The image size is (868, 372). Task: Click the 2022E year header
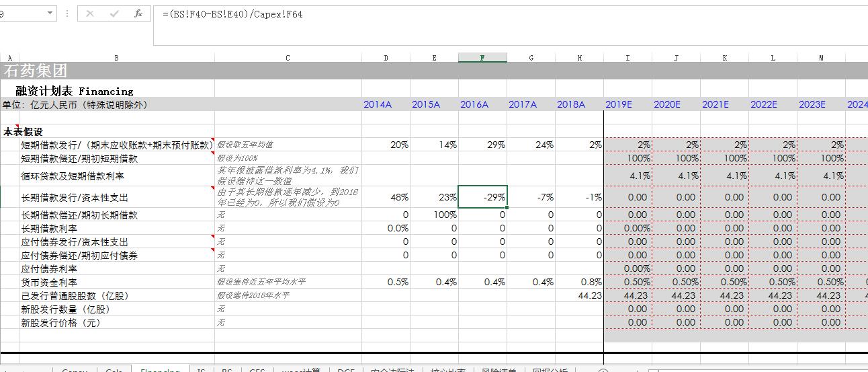point(764,104)
